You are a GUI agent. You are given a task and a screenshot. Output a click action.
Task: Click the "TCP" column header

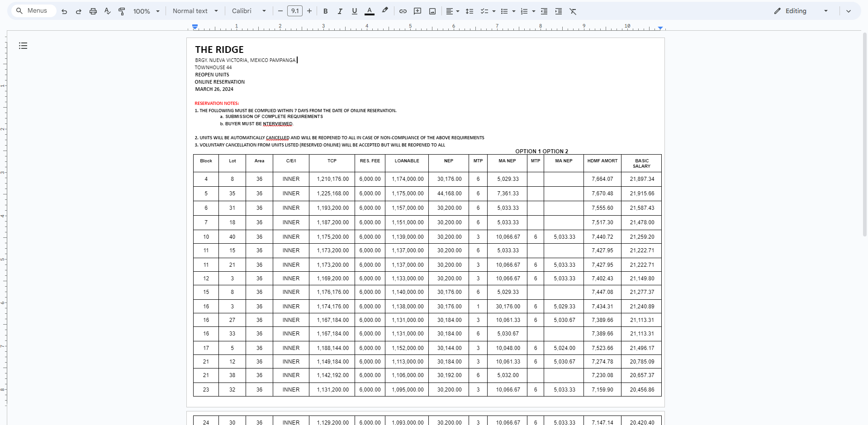coord(332,161)
